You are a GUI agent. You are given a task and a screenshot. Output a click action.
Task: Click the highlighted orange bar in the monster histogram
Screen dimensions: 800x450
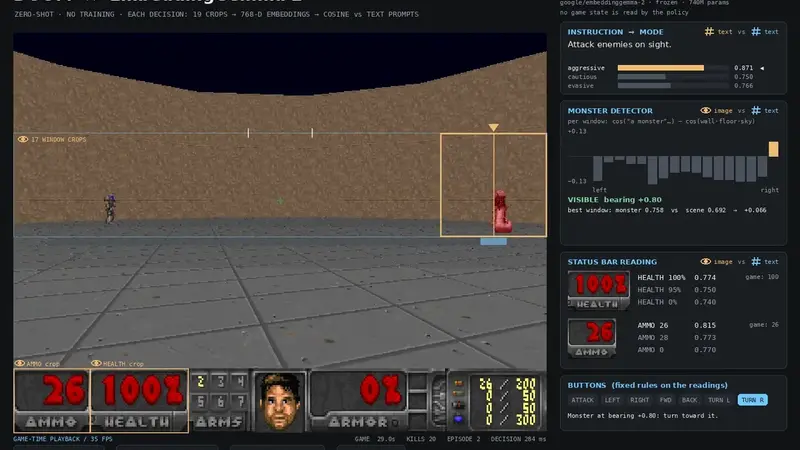tap(773, 149)
